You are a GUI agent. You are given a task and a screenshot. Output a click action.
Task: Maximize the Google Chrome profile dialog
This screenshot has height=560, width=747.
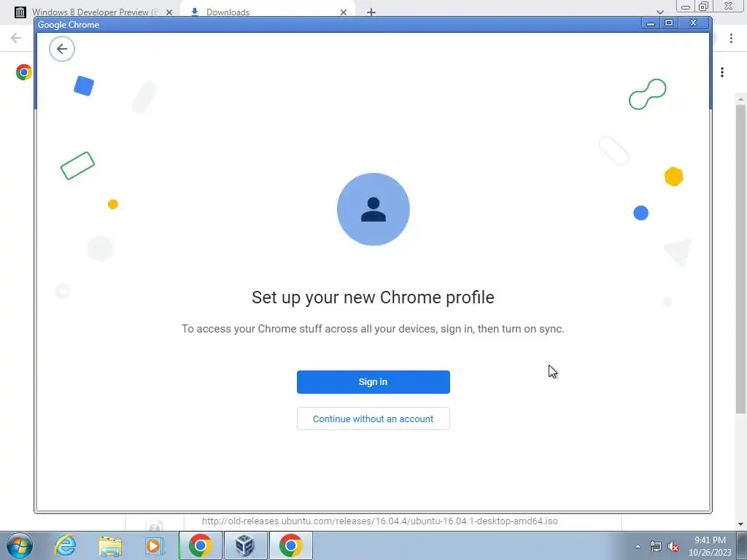(x=669, y=23)
